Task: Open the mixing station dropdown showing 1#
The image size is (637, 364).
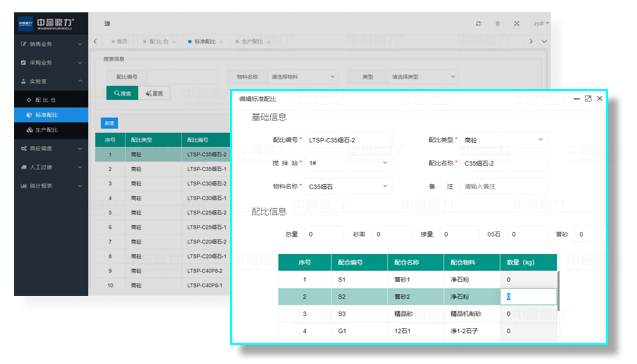Action: click(x=348, y=163)
